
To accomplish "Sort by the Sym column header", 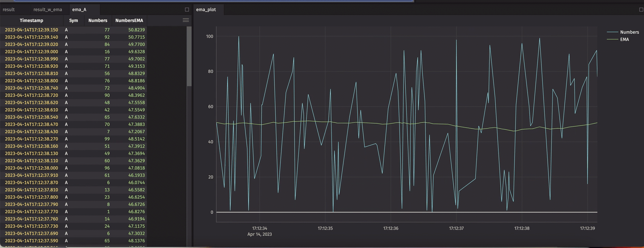I will [73, 20].
